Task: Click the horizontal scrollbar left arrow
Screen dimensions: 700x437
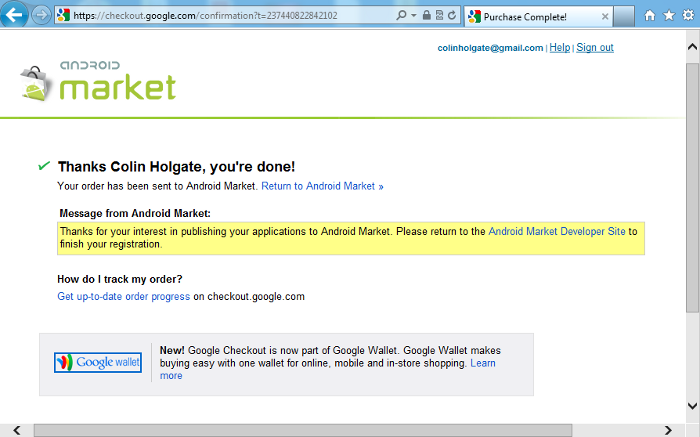Action: click(x=17, y=430)
